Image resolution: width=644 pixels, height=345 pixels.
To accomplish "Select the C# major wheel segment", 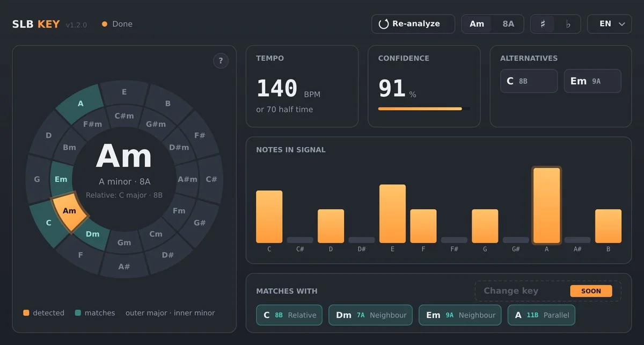I will 211,179.
